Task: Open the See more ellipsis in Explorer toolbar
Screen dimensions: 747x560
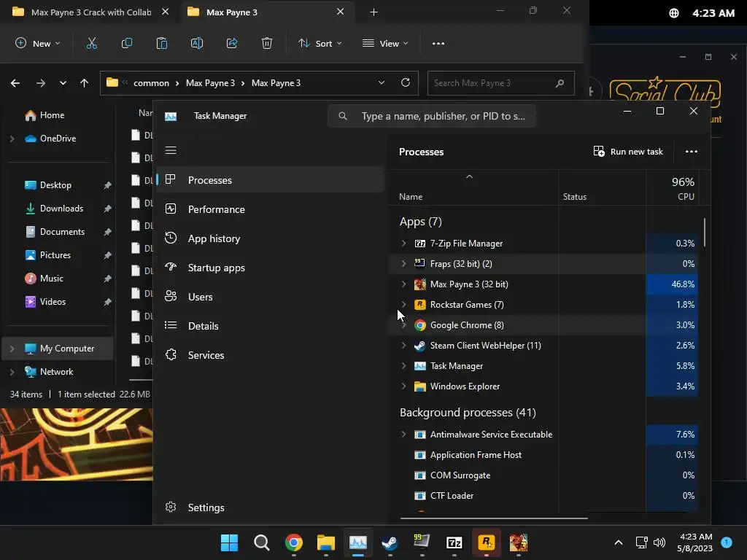Action: (x=438, y=43)
